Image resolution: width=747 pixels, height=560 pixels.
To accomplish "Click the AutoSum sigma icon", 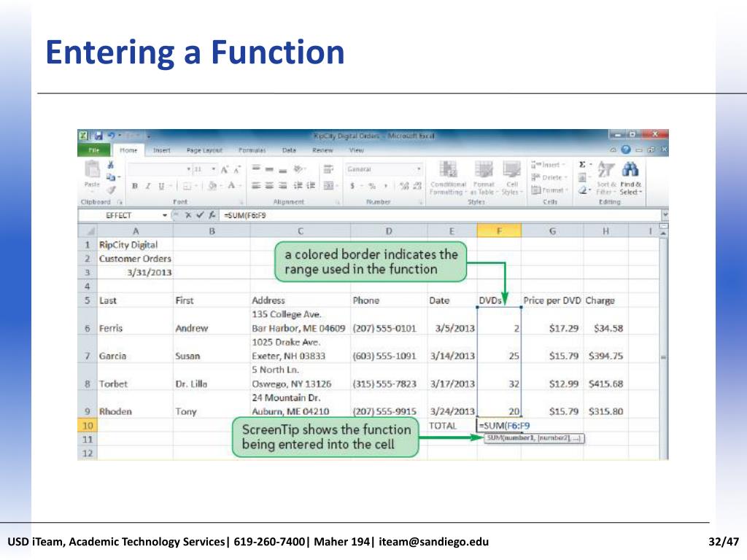I will (x=582, y=164).
